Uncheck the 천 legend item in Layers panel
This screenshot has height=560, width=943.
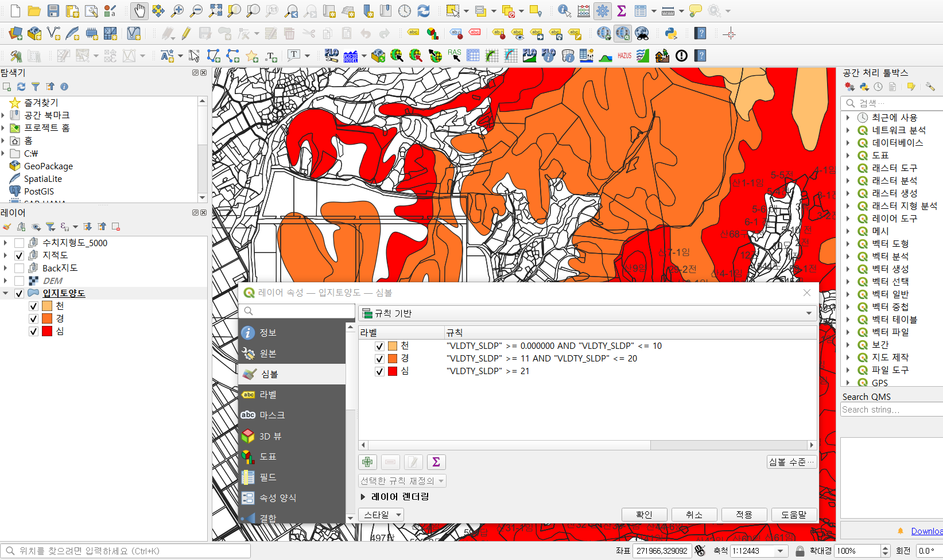click(x=33, y=306)
